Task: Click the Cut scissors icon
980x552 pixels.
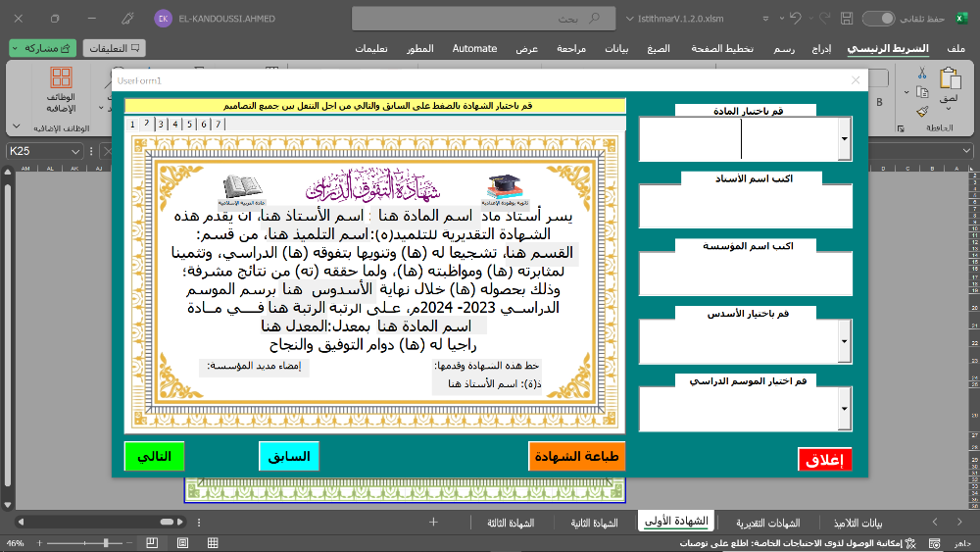Action: 922,74
